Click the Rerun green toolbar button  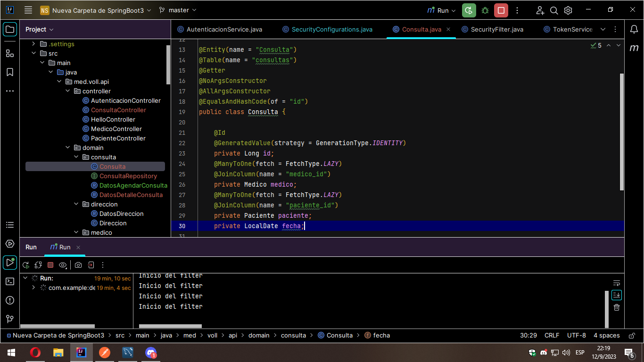[469, 10]
